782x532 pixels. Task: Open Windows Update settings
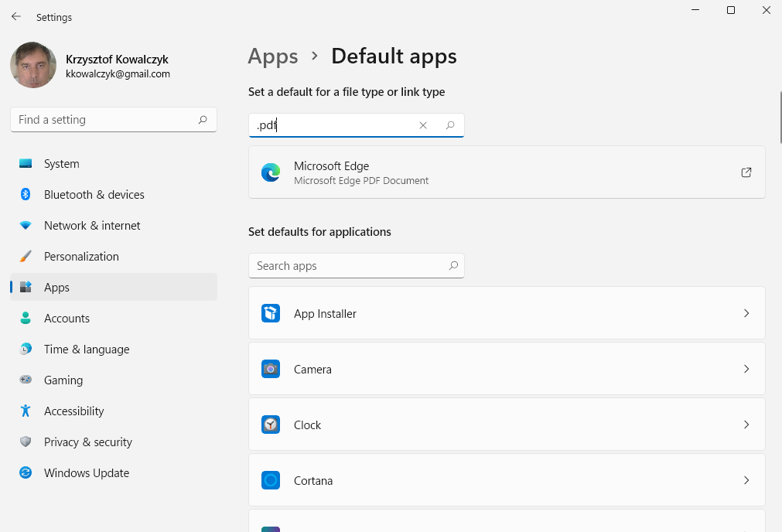click(114, 472)
